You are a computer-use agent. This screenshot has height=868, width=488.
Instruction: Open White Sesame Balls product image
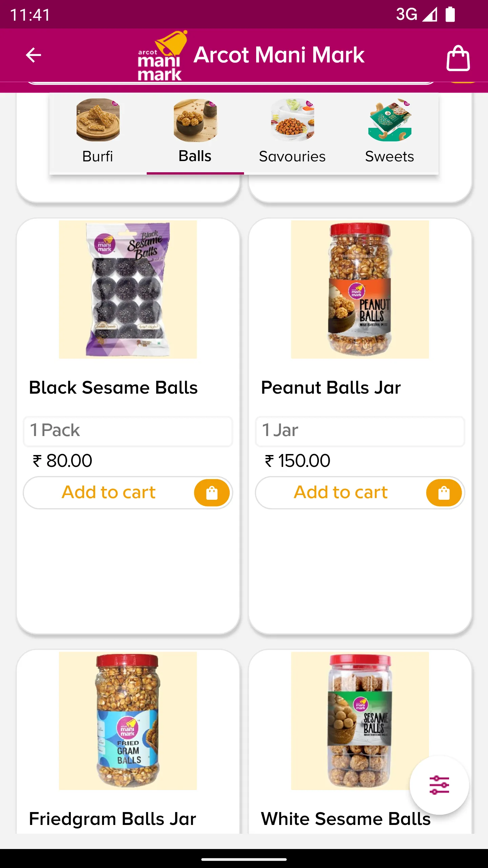point(360,721)
